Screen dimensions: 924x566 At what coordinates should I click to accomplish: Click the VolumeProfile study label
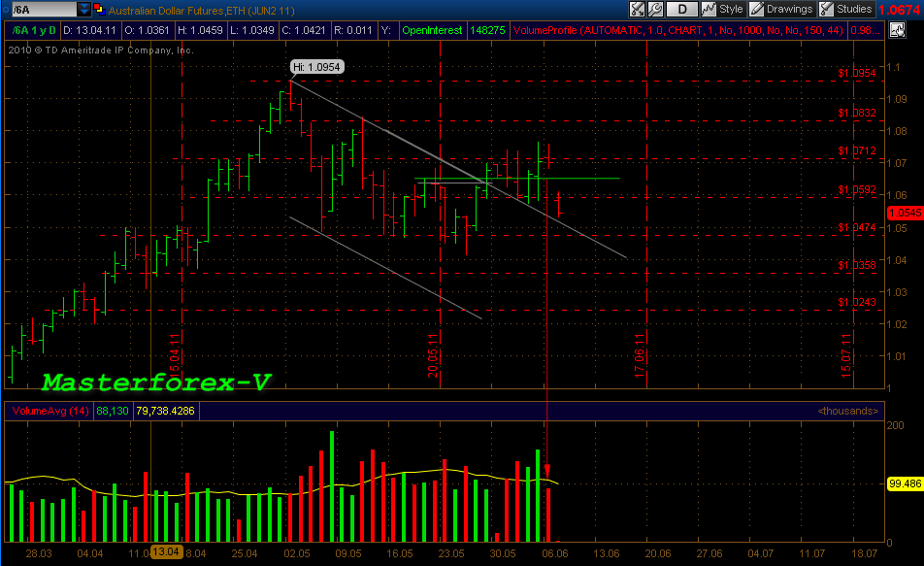[x=677, y=30]
